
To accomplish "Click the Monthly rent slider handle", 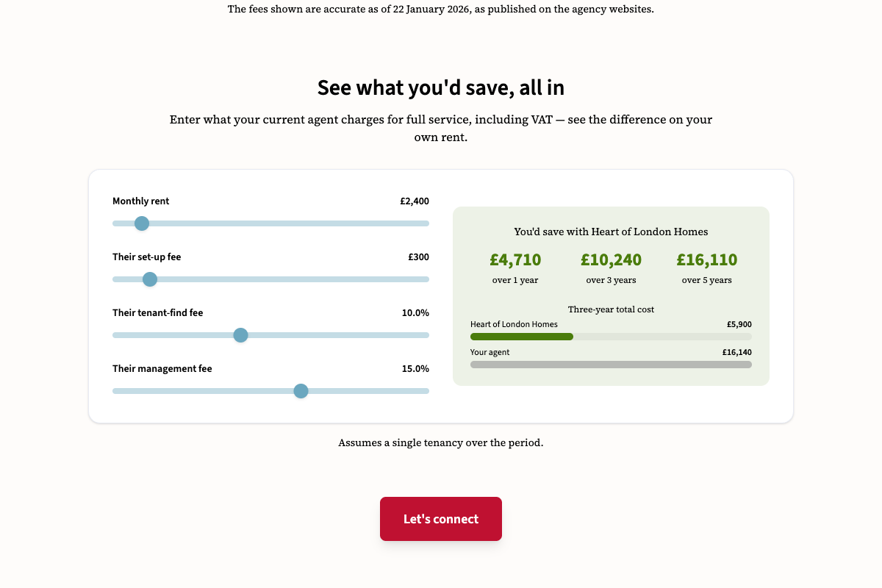I will pos(142,223).
